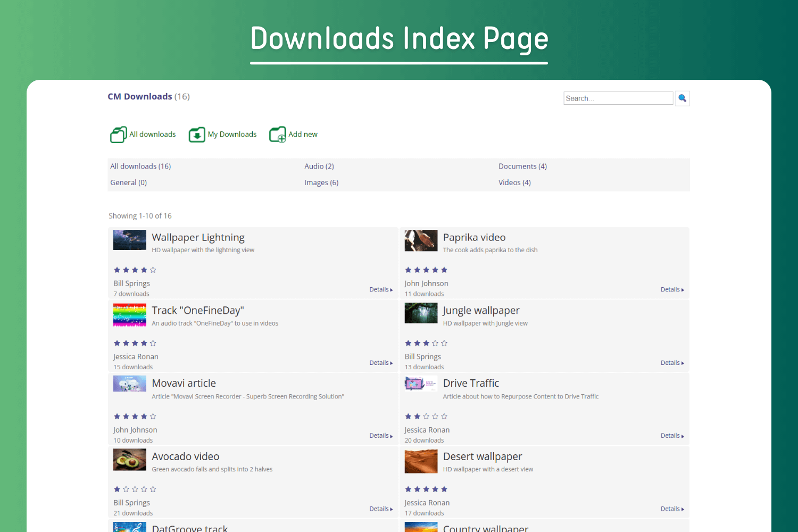Click "HD wallpaper with the lightning view" description
Screen dimensions: 798x532
pos(203,250)
